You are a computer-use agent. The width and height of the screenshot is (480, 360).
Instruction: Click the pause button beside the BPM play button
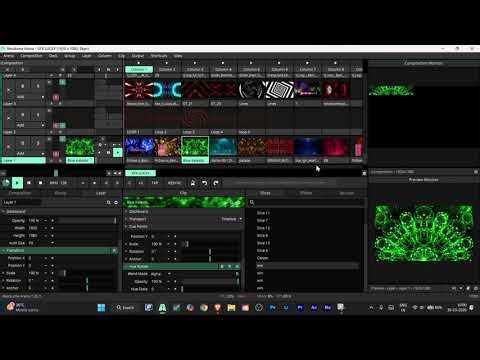(29, 183)
